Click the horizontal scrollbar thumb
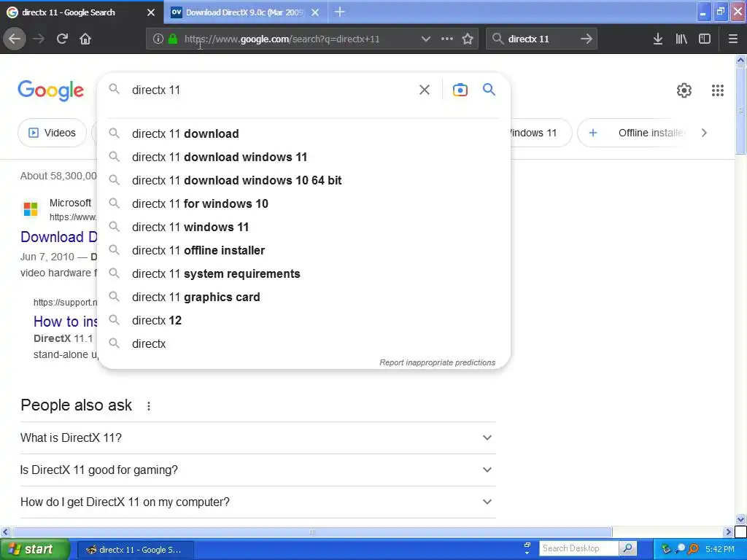Screen dimensions: 747x560 coord(312,532)
